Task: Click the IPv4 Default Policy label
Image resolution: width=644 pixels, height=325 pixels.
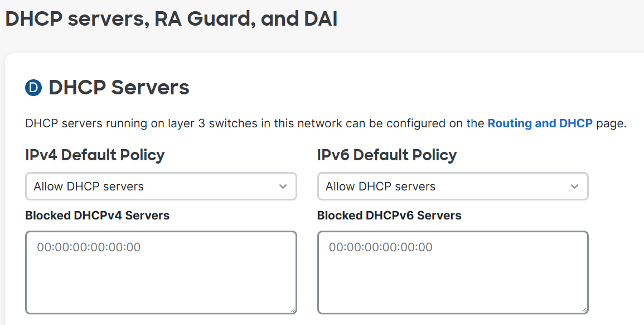Action: (95, 155)
